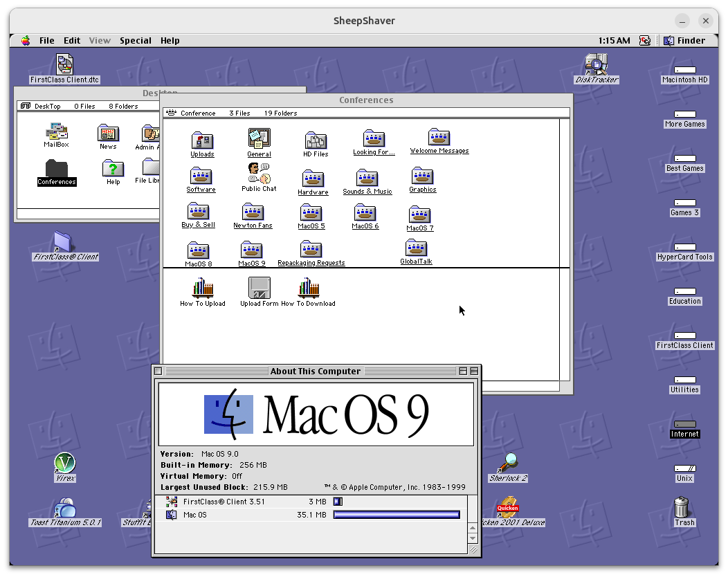Open the Upload Form floppy icon
This screenshot has width=728, height=577.
[260, 288]
